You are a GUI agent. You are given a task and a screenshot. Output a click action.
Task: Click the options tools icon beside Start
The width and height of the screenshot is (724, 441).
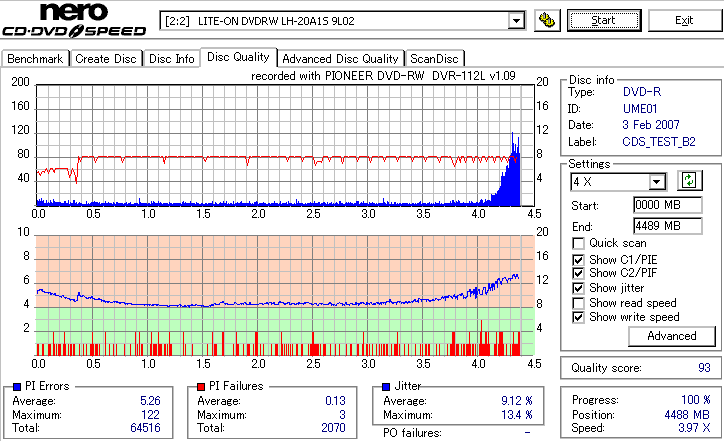(x=547, y=21)
